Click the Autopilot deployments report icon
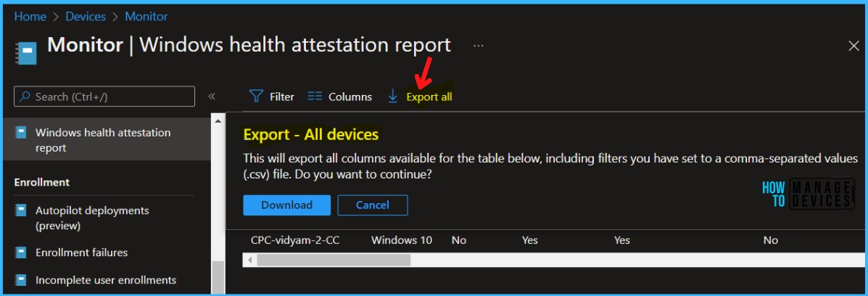 tap(21, 210)
